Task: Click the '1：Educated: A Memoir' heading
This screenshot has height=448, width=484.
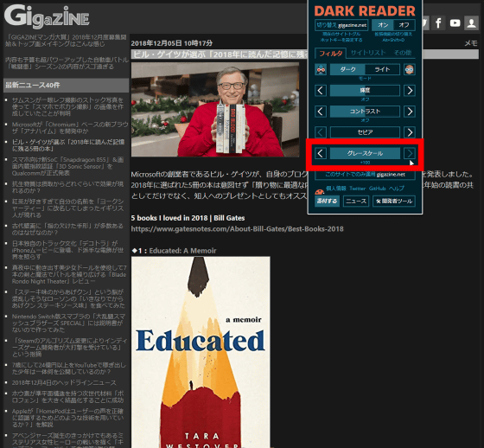Action: click(174, 251)
